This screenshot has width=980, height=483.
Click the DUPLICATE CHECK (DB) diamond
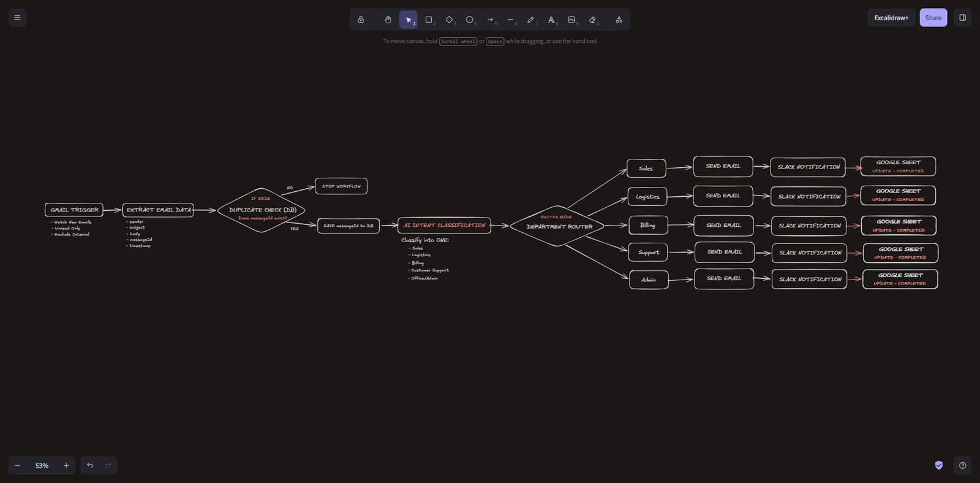point(262,210)
